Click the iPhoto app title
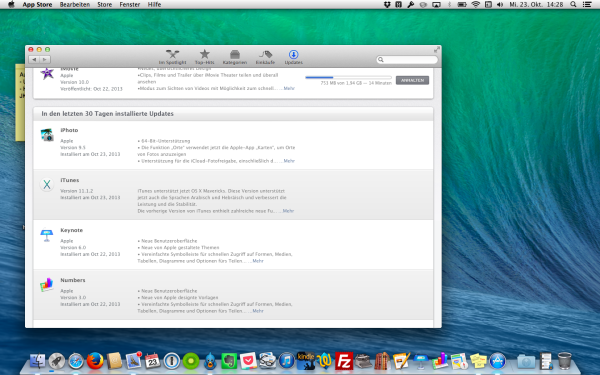 coord(69,130)
